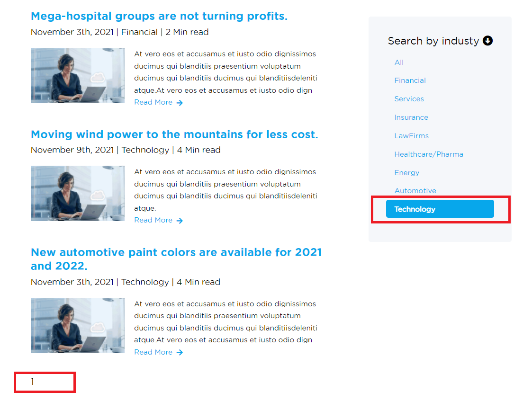Open the automotive paint colors article thumbnail
532x401 pixels.
77,325
